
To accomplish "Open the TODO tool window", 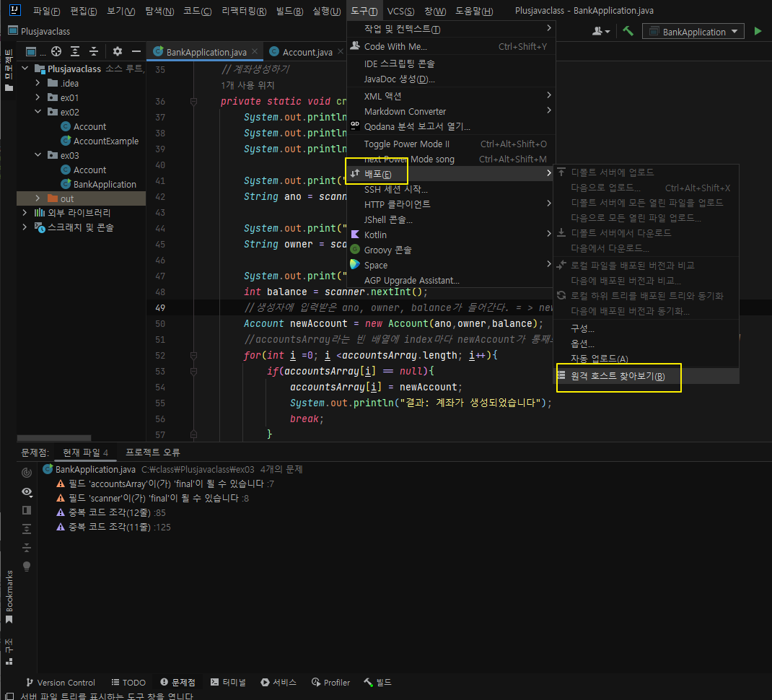I will click(x=128, y=682).
